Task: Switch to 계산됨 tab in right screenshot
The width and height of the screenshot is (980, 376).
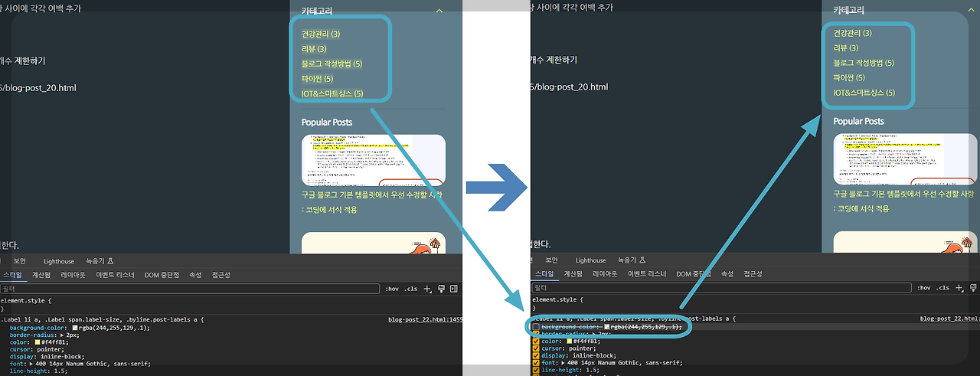Action: click(x=573, y=274)
